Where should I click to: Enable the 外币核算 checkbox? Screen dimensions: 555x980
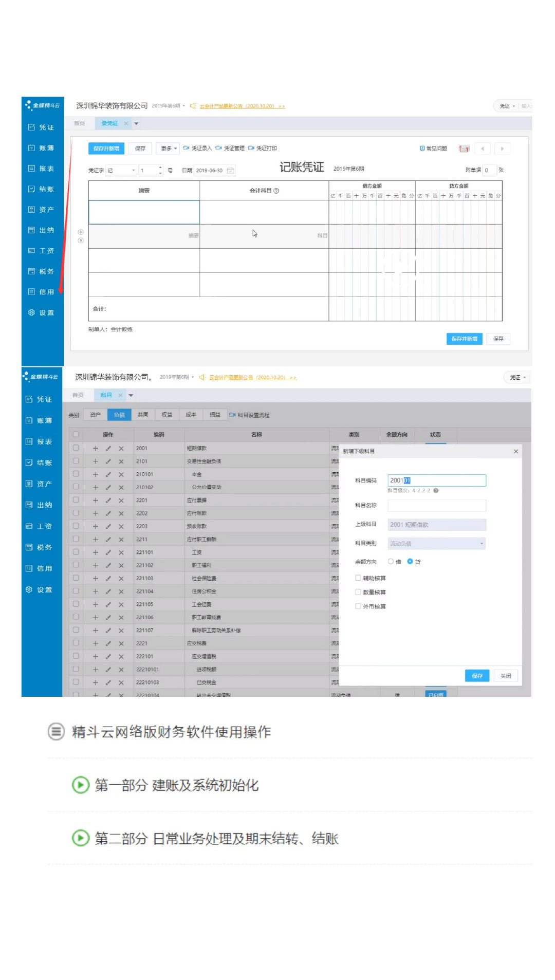tap(358, 606)
